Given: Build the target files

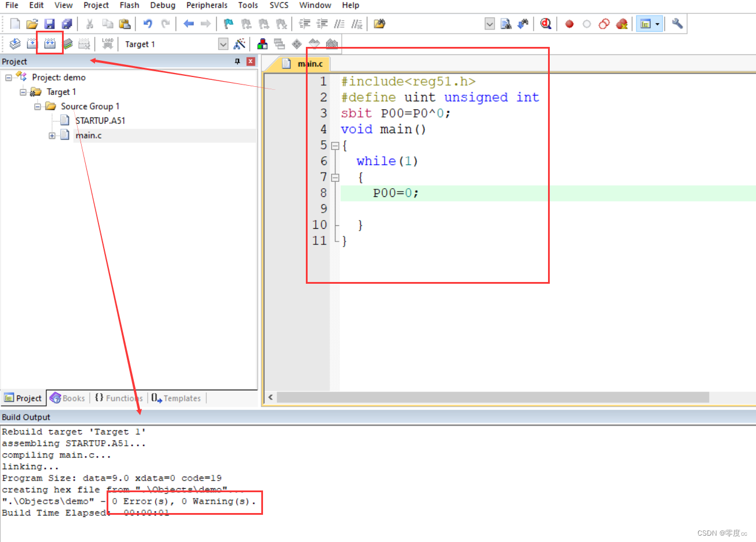Looking at the screenshot, I should tap(32, 44).
